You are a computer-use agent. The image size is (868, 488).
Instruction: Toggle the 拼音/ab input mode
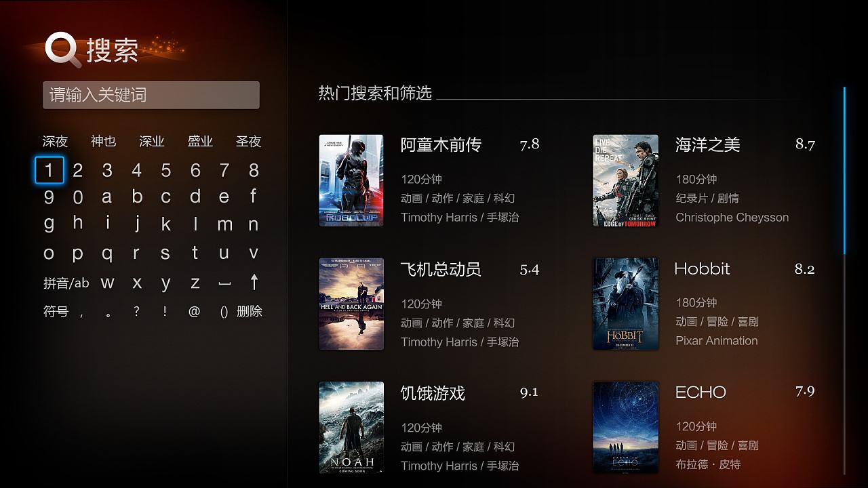[66, 283]
